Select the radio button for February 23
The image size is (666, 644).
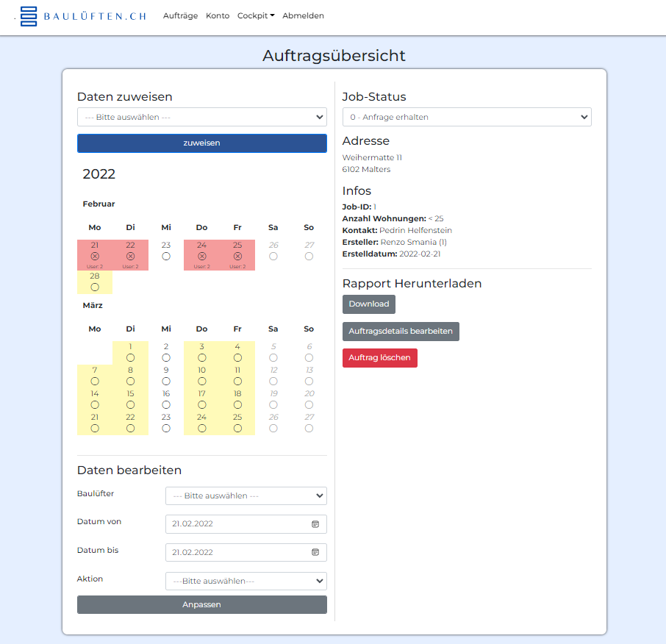(x=166, y=257)
